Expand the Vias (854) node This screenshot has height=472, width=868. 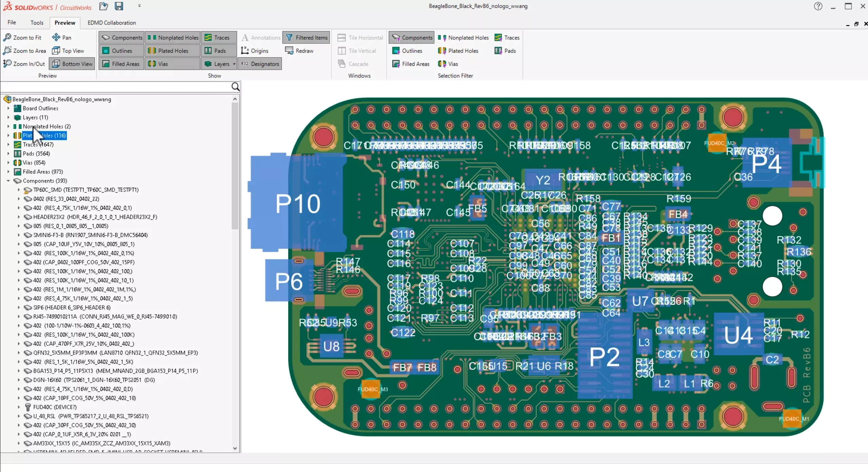click(x=8, y=163)
